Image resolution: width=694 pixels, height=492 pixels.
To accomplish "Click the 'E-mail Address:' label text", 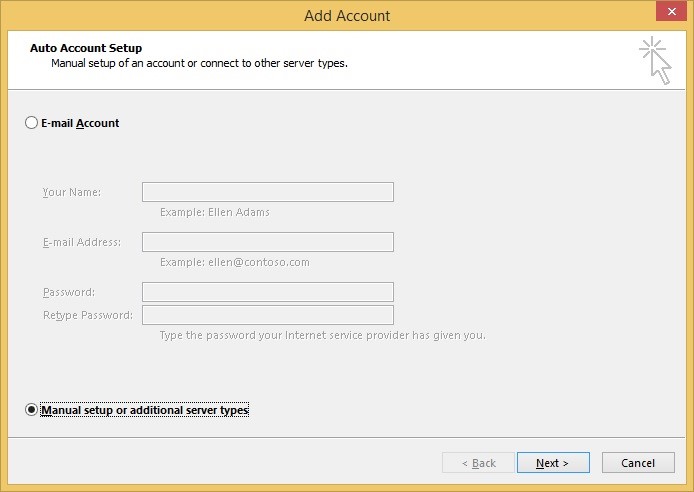I will [x=82, y=242].
